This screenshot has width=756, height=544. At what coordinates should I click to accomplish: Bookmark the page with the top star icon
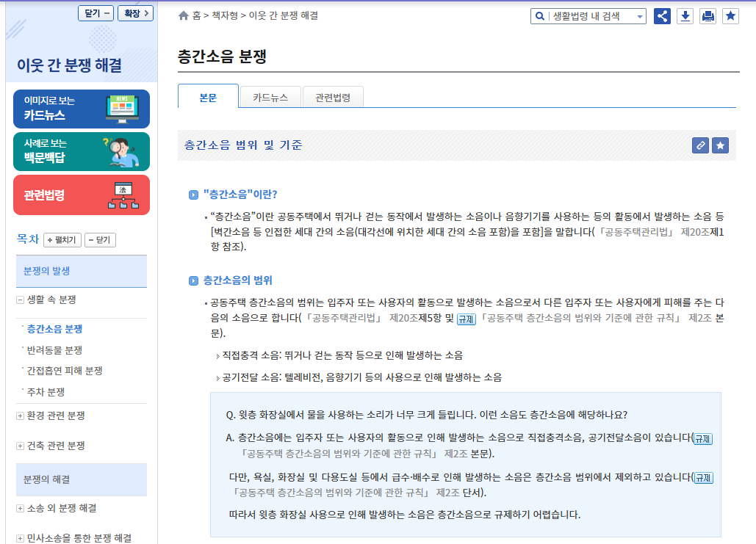tap(730, 15)
